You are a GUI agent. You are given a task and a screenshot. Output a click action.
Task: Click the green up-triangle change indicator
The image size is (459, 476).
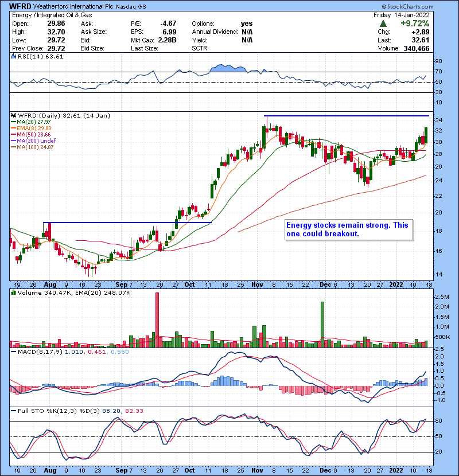click(383, 24)
